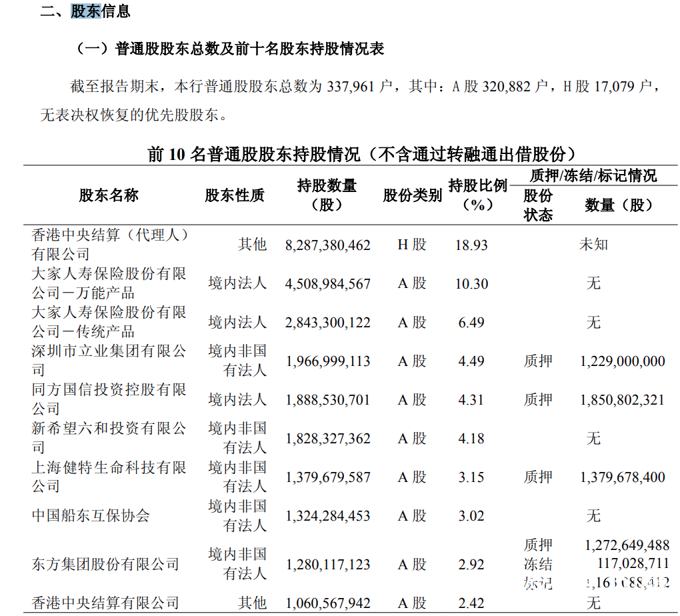Screen dimensions: 680x616
Task: Click "A 股" in the 中国船东互保协会 row
Action: point(412,516)
